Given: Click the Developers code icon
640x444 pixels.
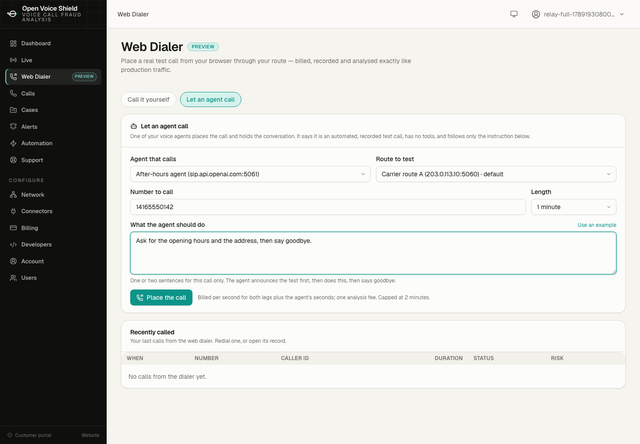Looking at the screenshot, I should click(x=13, y=244).
